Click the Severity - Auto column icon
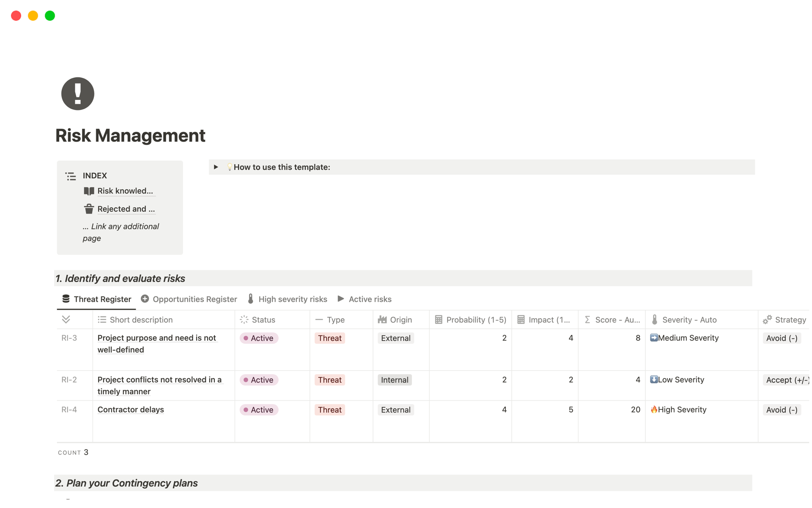Image resolution: width=812 pixels, height=508 pixels. pyautogui.click(x=654, y=320)
